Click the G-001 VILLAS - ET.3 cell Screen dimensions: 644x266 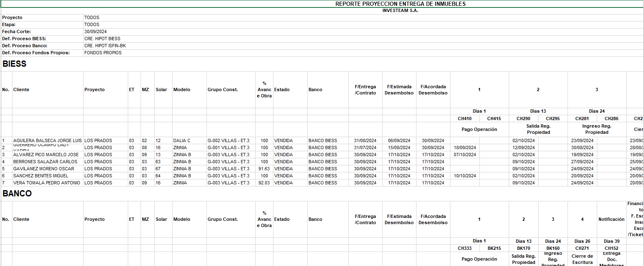point(228,148)
